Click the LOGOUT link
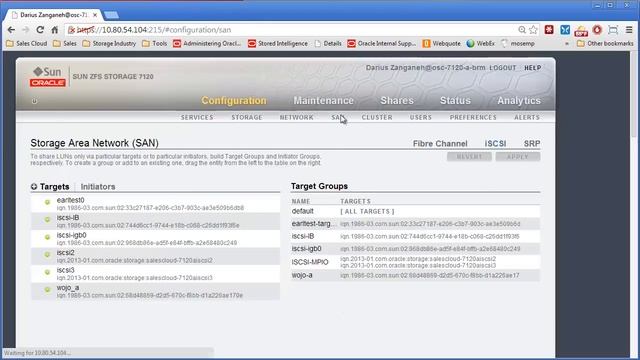The width and height of the screenshot is (640, 360). point(503,68)
